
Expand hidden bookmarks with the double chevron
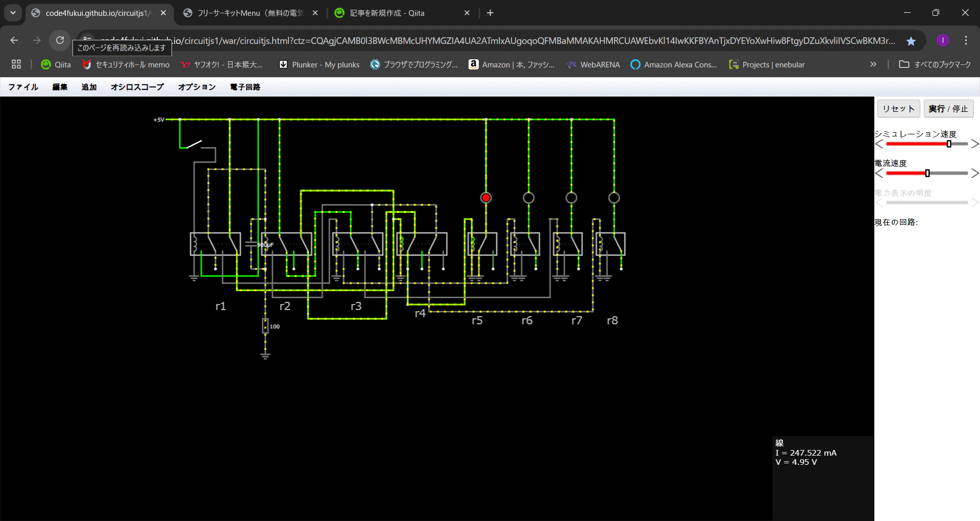coord(873,64)
